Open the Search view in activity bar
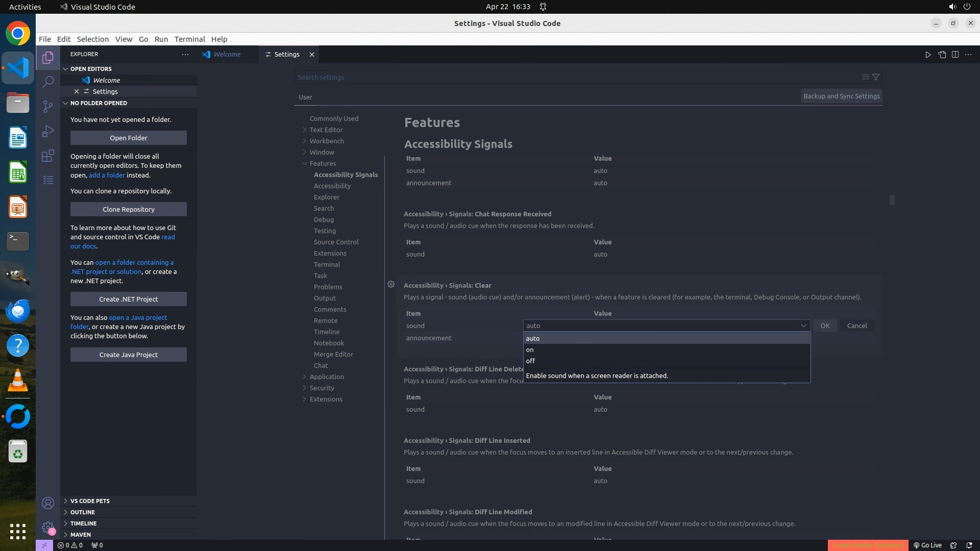The image size is (980, 551). (48, 82)
